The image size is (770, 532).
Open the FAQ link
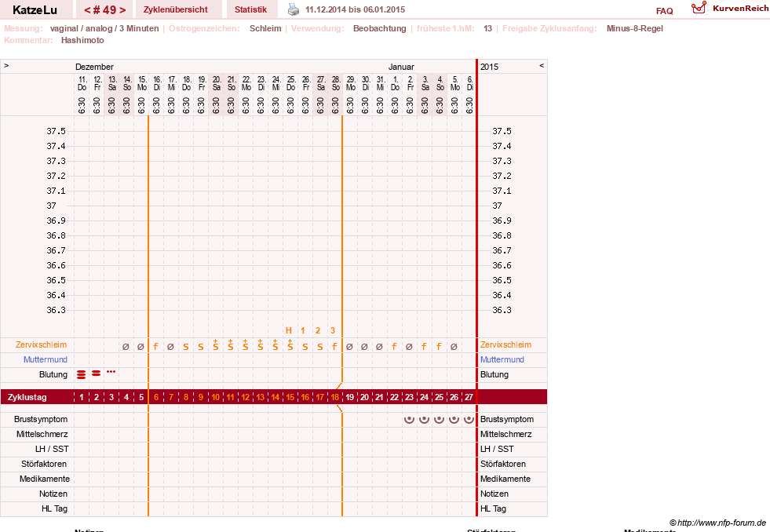point(664,11)
